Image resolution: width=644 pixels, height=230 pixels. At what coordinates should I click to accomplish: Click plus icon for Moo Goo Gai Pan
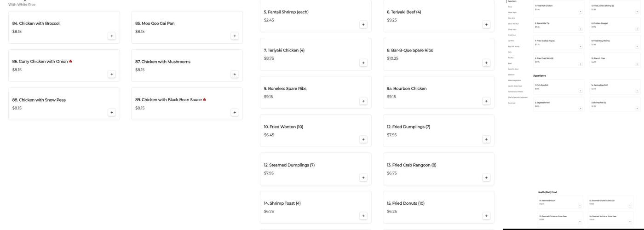click(235, 36)
